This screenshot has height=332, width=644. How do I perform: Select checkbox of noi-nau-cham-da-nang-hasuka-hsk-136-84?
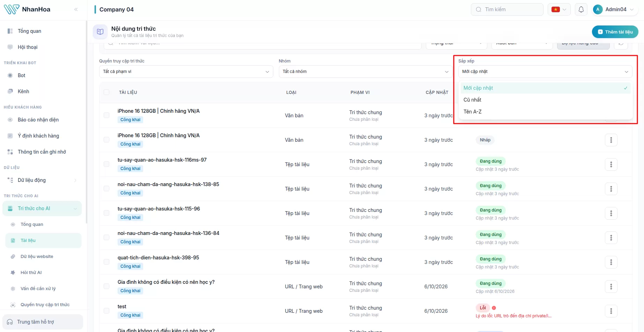pos(106,237)
